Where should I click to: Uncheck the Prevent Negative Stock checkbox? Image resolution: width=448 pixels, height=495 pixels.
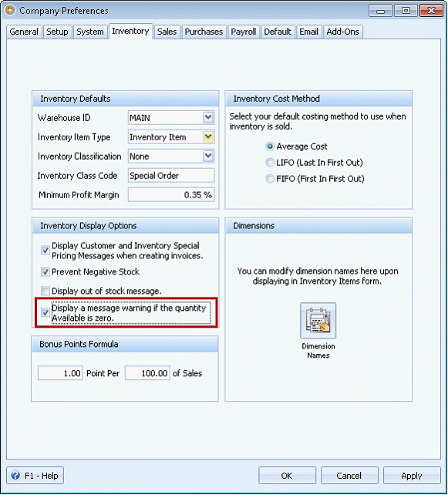coord(45,271)
